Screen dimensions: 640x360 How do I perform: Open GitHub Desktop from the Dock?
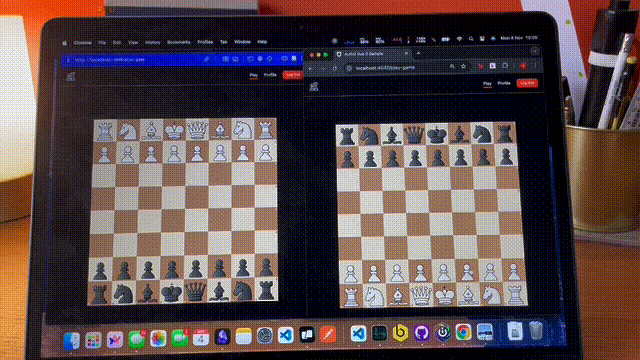click(x=422, y=333)
